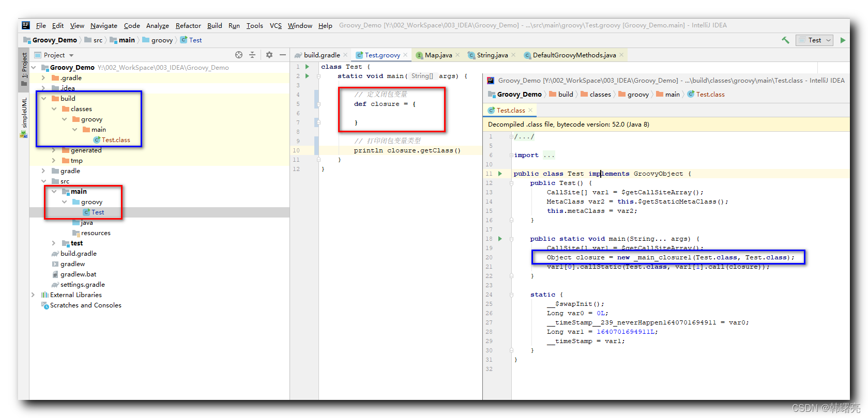Open the Analyze menu
The height and width of the screenshot is (418, 868).
tap(158, 25)
